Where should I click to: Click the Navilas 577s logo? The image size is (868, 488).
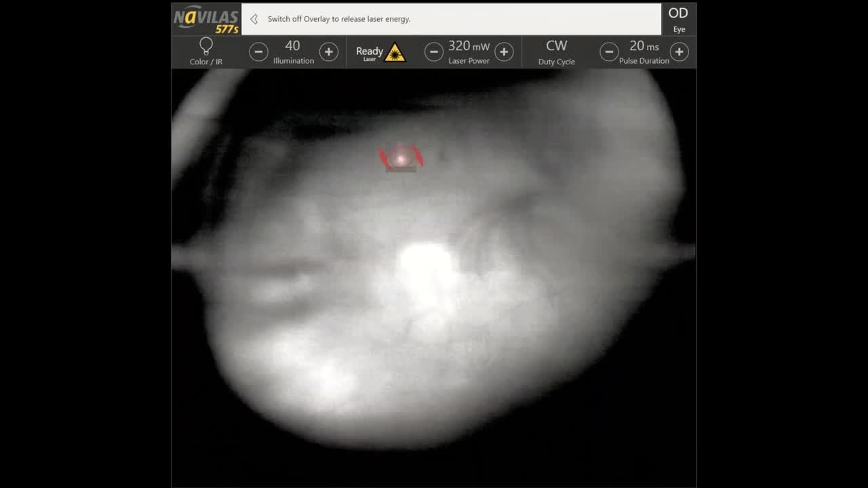(204, 18)
